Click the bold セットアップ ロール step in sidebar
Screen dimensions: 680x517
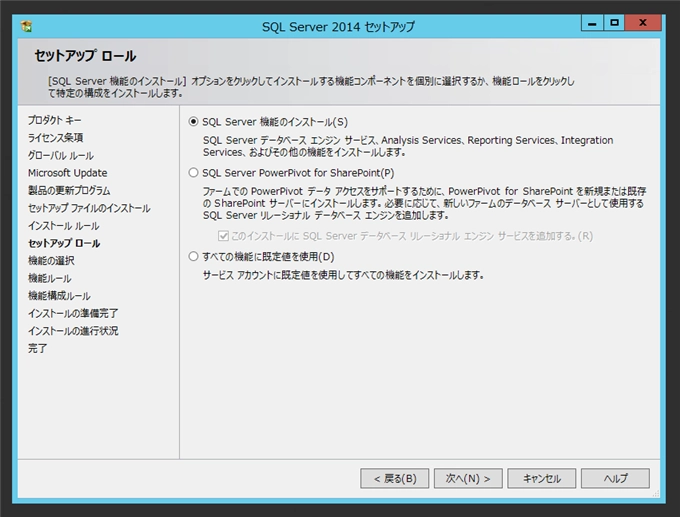(64, 243)
